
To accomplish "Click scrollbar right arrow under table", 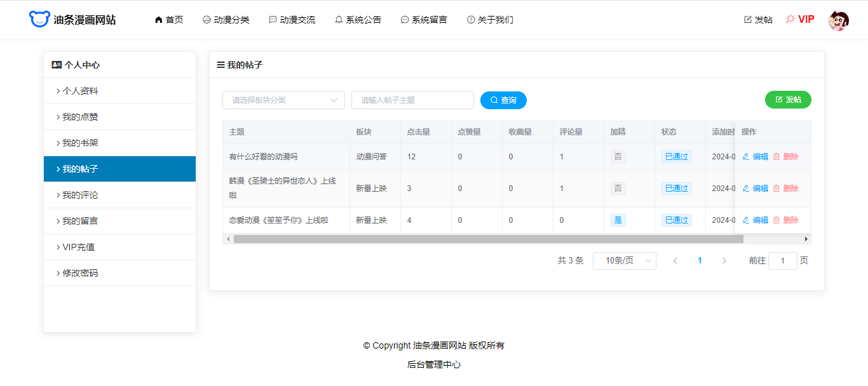I will (806, 239).
